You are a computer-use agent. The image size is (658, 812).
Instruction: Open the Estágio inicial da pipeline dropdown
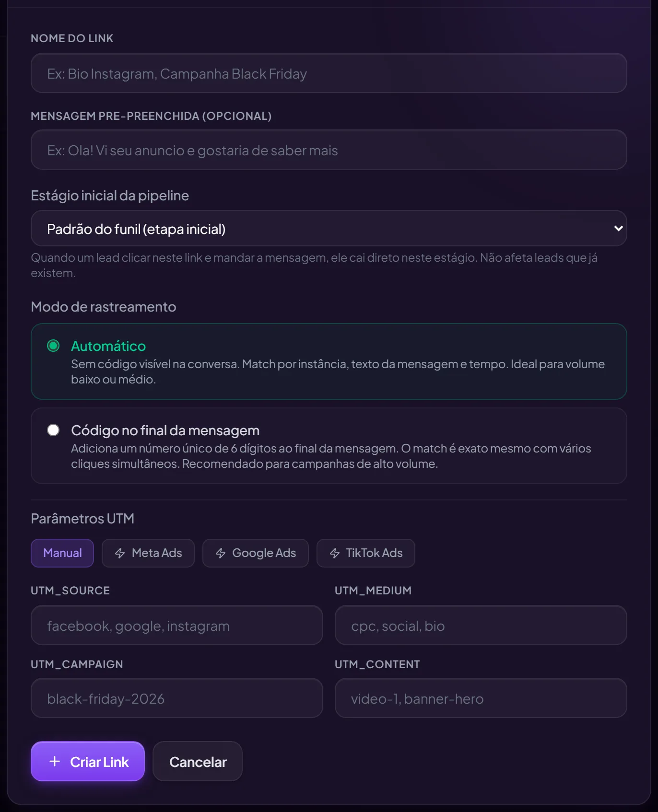click(329, 229)
